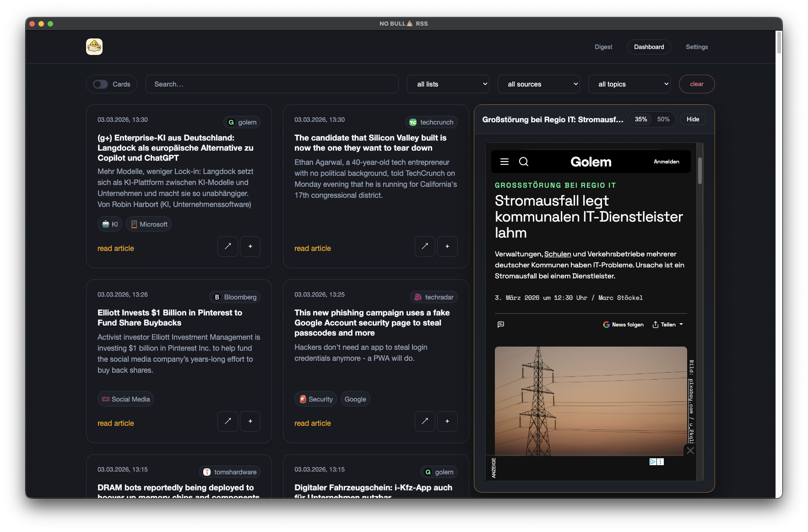Filter by the Social Media tag
The height and width of the screenshot is (532, 808).
tap(125, 399)
